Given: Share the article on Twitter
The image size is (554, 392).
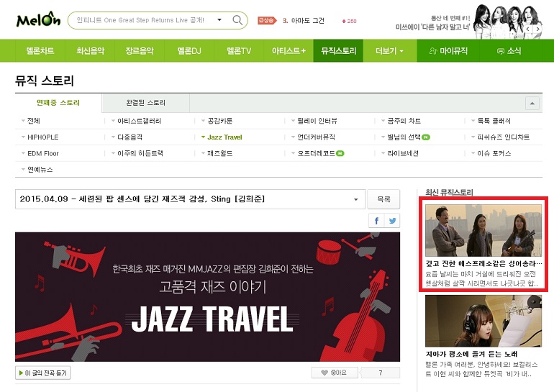Looking at the screenshot, I should (x=392, y=221).
